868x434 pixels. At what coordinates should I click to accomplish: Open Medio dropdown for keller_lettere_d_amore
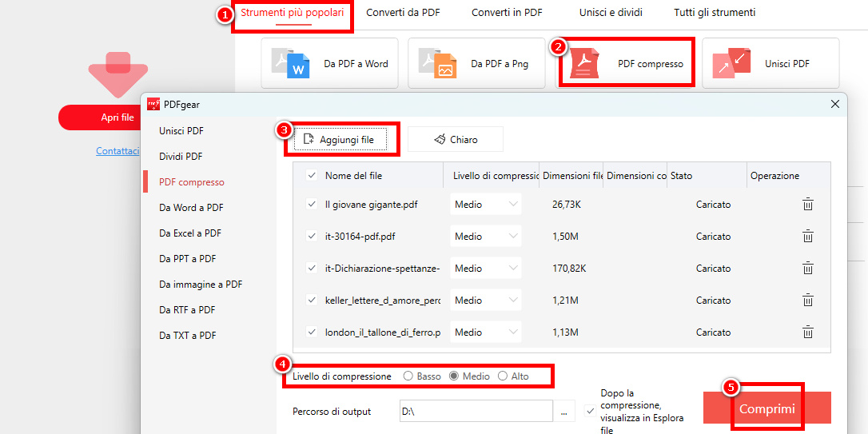tap(485, 301)
